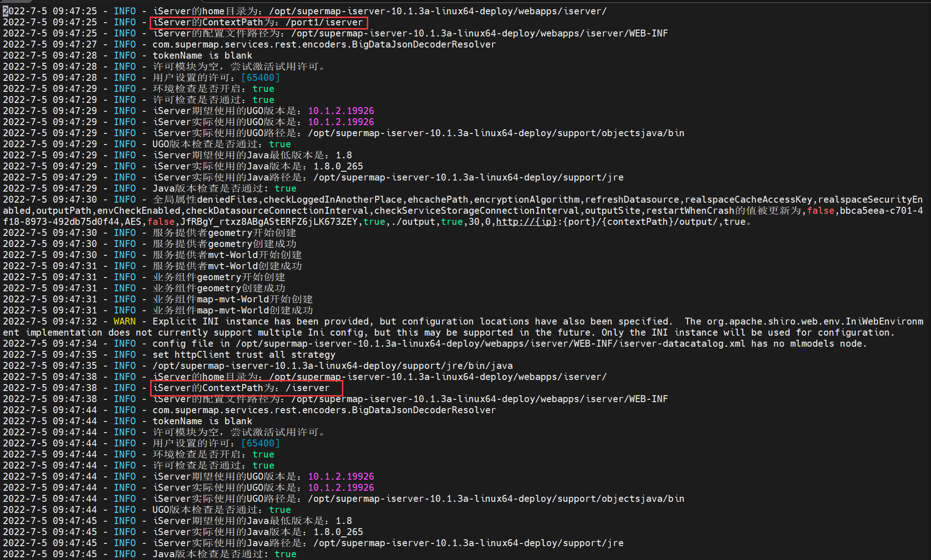
Task: Click the underlined http://{ip} link
Action: (x=526, y=222)
